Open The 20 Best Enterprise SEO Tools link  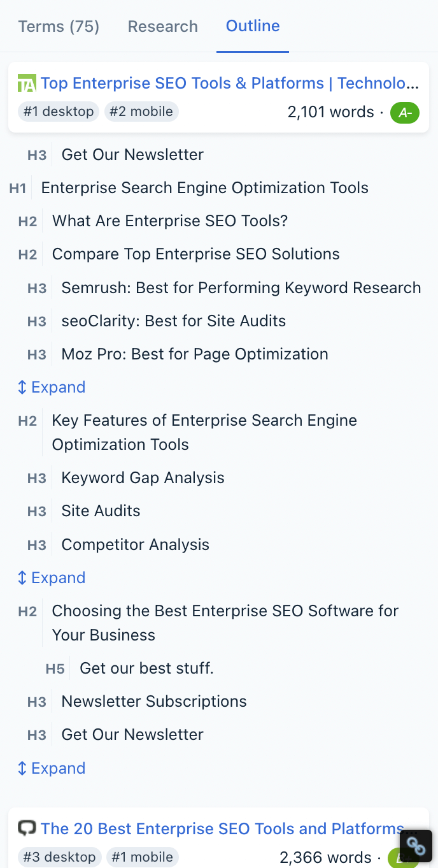(x=222, y=828)
